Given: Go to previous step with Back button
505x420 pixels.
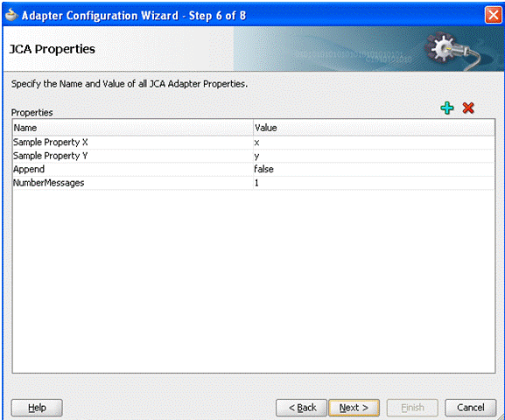Looking at the screenshot, I should click(x=301, y=408).
